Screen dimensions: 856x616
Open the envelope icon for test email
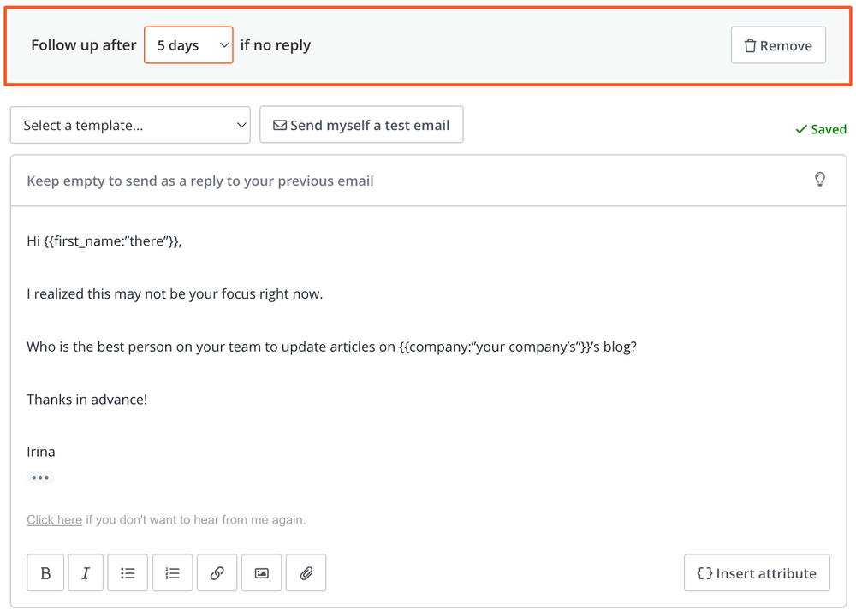pyautogui.click(x=280, y=124)
